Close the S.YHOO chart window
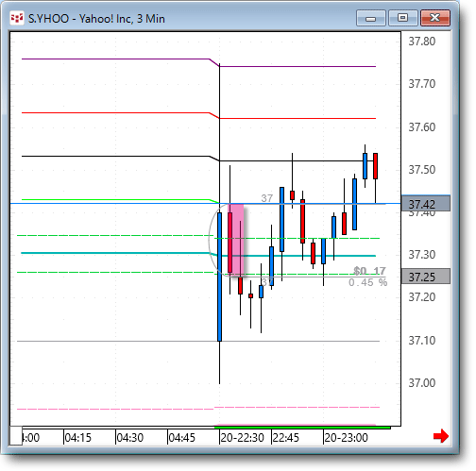Viewport: 476px width, 471px height. coord(435,18)
